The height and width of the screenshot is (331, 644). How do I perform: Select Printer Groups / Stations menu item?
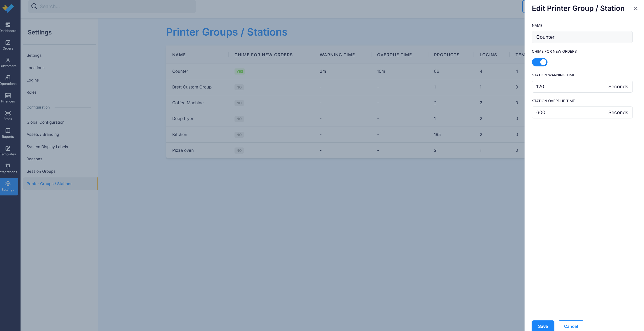coord(60,184)
